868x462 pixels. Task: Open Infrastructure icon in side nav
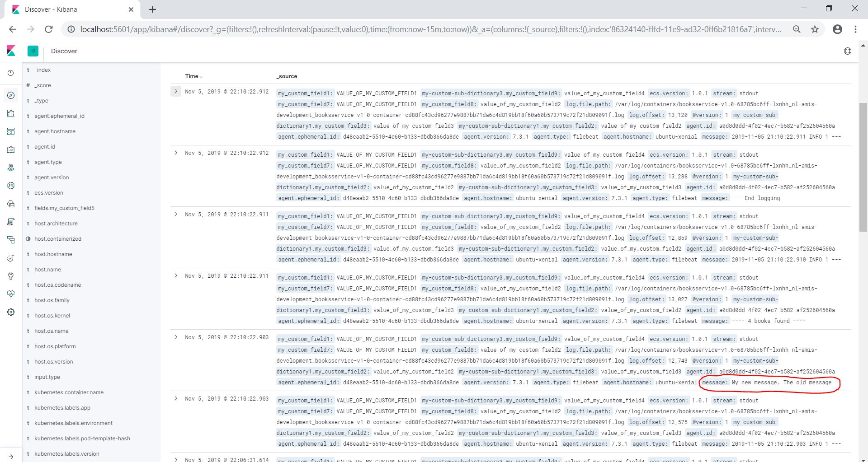[x=11, y=204]
